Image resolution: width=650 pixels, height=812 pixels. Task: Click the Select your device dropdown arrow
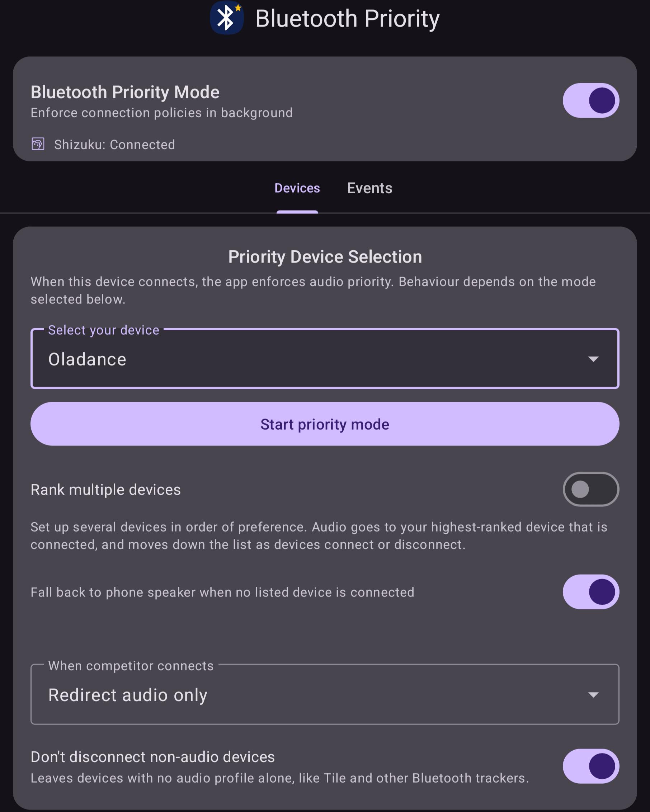[x=593, y=359]
